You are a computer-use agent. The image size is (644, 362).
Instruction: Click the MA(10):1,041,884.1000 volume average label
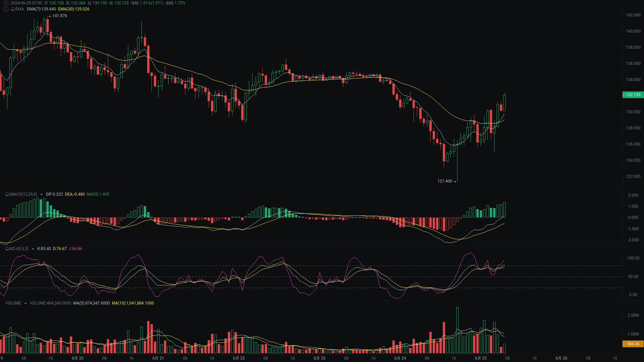pyautogui.click(x=133, y=303)
